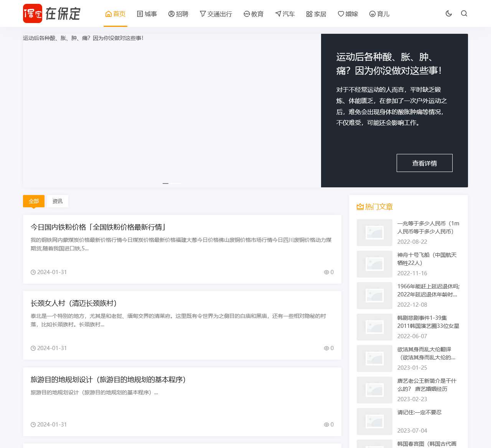Click the carousel indicator dot
Screen dimensions: 491x448
click(166, 183)
